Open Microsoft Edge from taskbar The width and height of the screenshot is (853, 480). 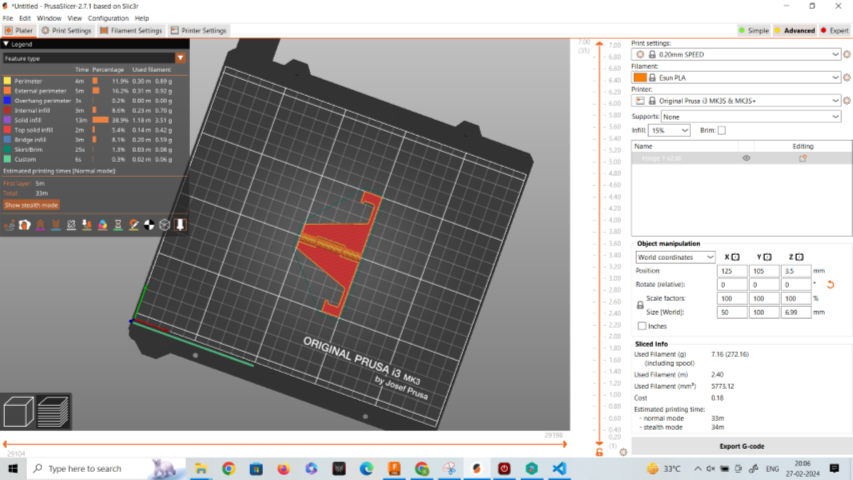pyautogui.click(x=366, y=469)
